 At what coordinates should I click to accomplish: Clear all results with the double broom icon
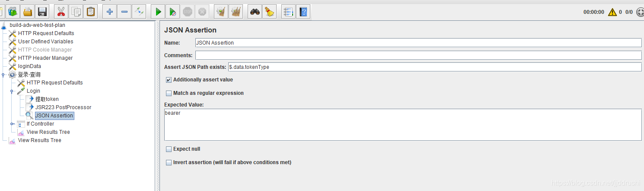236,12
